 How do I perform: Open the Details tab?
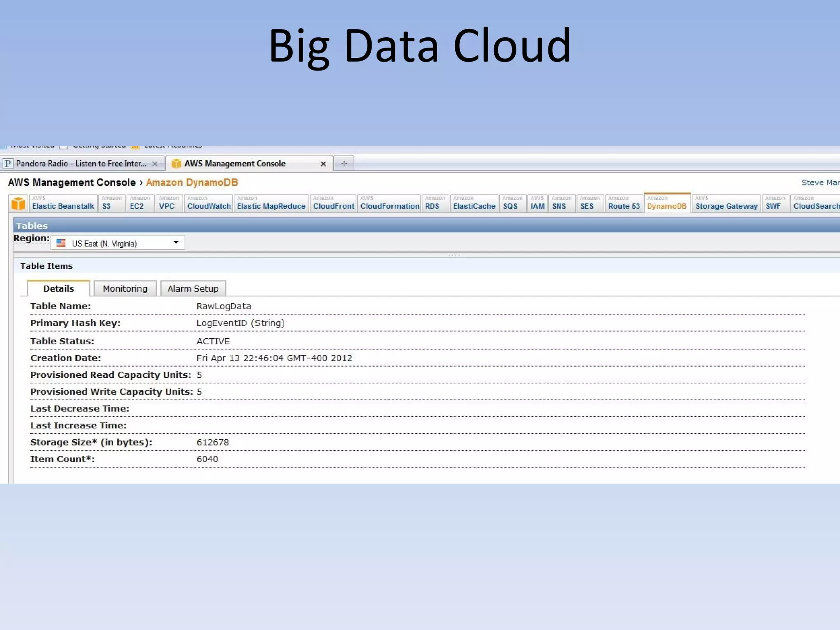59,288
